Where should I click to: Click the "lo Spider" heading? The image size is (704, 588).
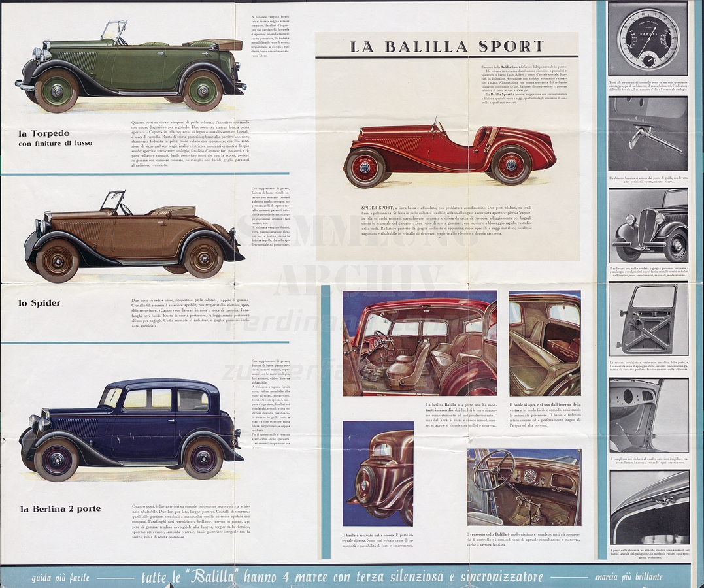coord(39,303)
